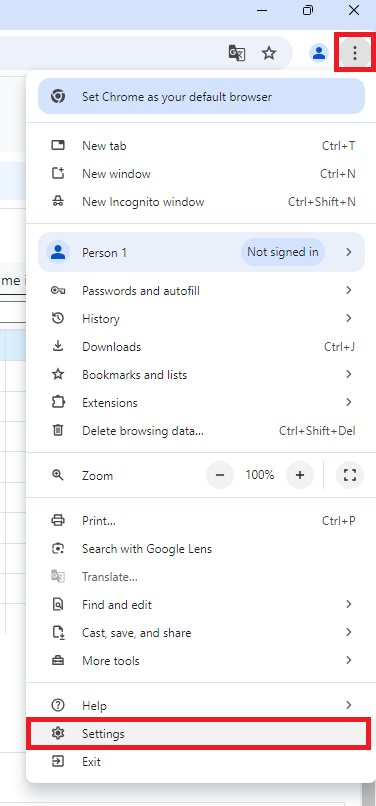Expand the Extensions submenu chevron
Screen dimensions: 376x806
click(x=349, y=402)
